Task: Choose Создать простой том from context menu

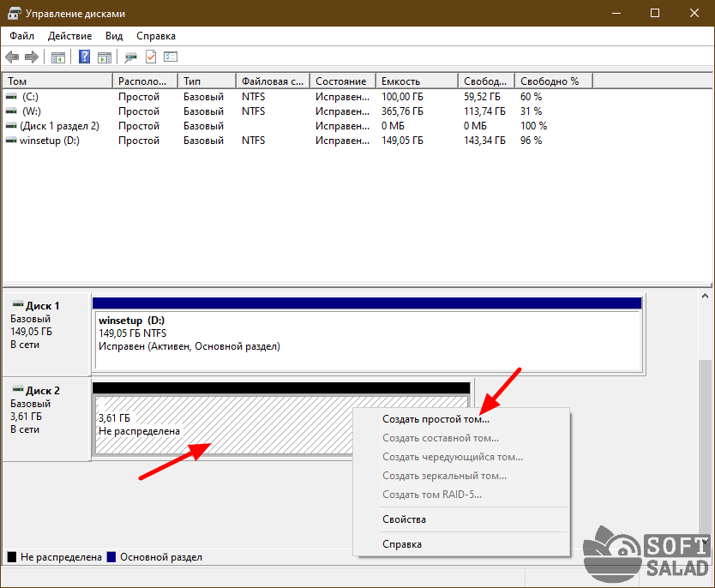Action: (x=436, y=420)
